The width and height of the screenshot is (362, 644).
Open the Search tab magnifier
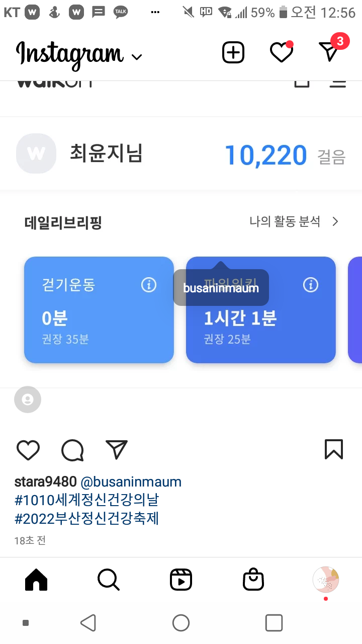click(x=109, y=580)
